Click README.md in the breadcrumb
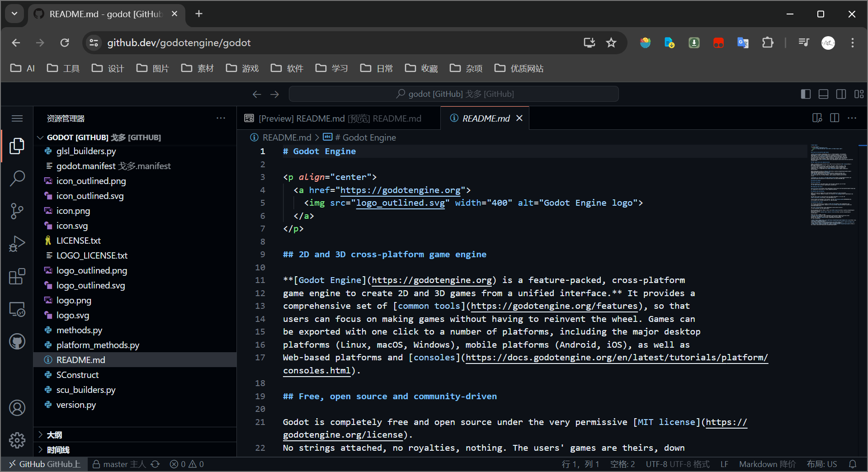868x472 pixels. (x=287, y=137)
